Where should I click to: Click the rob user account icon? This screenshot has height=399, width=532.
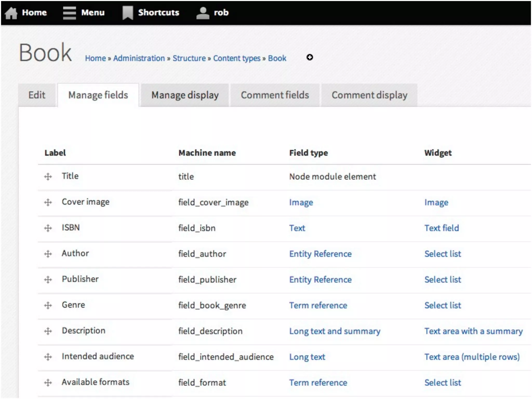pos(203,13)
